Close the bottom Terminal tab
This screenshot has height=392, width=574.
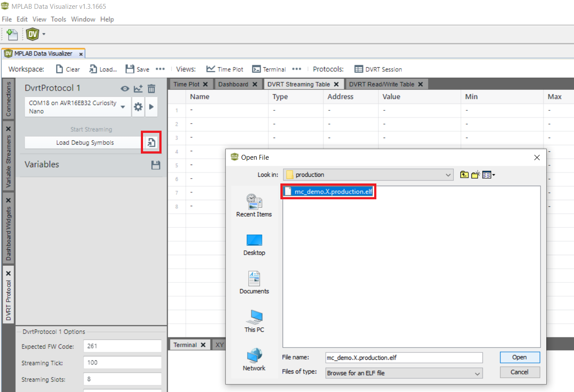click(203, 345)
